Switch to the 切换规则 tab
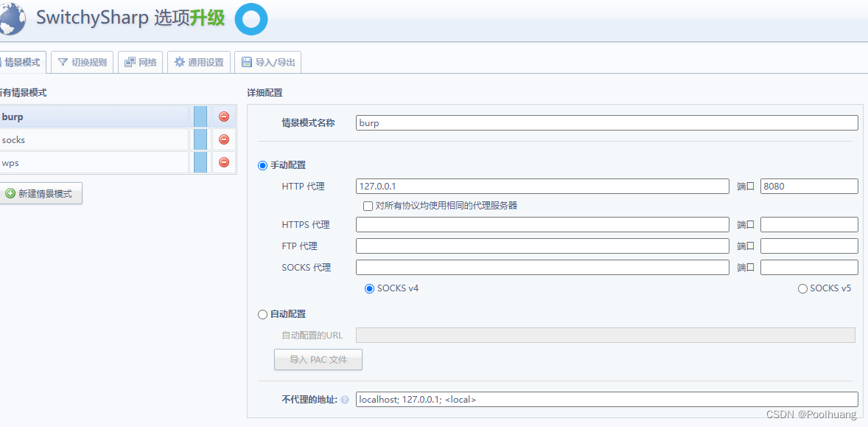The width and height of the screenshot is (868, 427). coord(83,63)
